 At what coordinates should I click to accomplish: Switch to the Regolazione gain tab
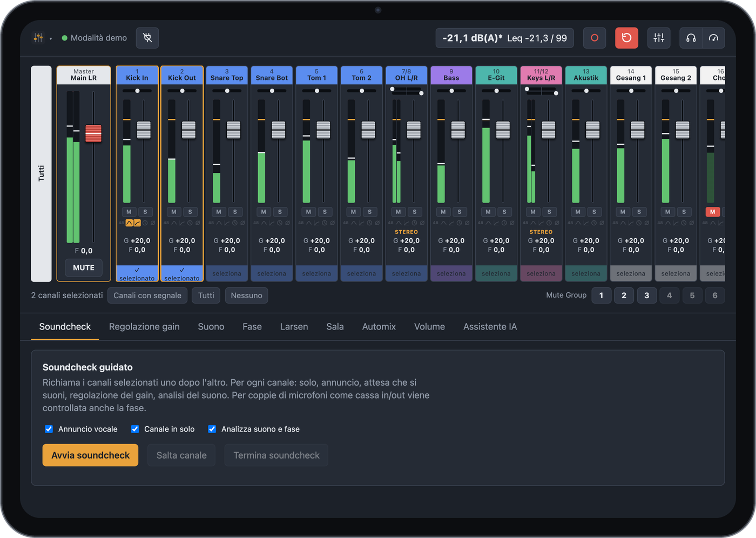coord(144,327)
